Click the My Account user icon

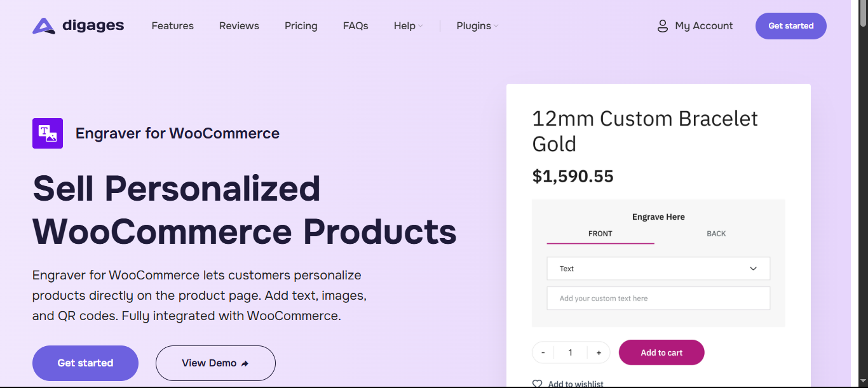pyautogui.click(x=662, y=26)
